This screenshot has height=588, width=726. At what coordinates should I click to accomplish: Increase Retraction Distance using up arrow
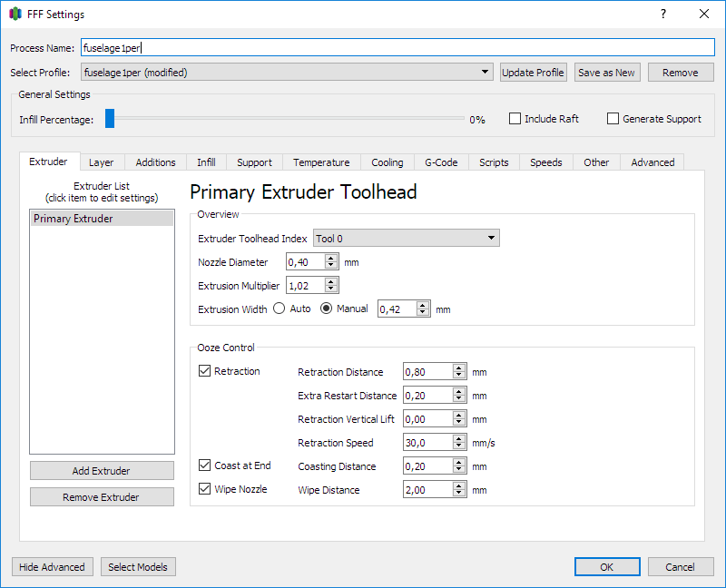point(459,367)
